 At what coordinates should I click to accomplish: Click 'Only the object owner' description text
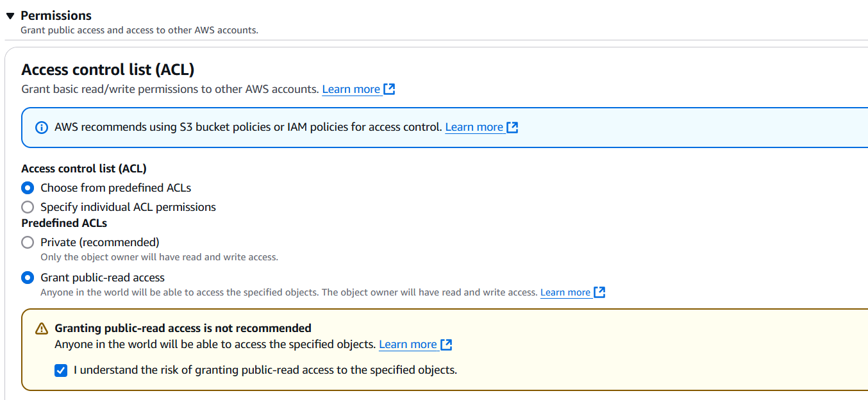pyautogui.click(x=159, y=257)
